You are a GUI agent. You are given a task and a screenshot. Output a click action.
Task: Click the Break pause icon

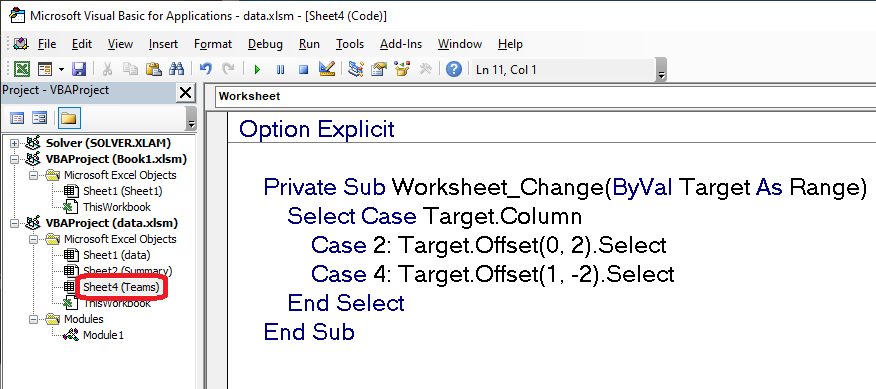(x=280, y=69)
